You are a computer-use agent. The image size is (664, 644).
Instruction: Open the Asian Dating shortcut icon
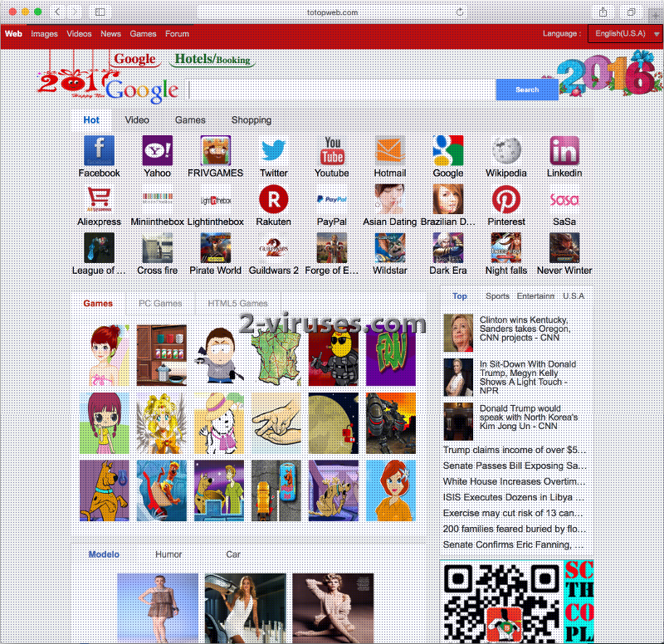[390, 199]
